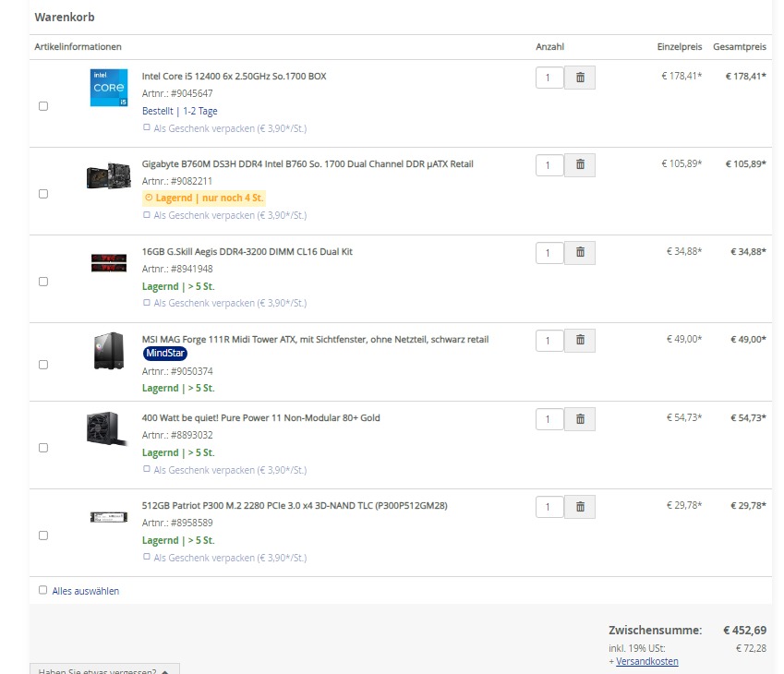The image size is (784, 674).
Task: Open the Versandkosten link
Action: tap(647, 661)
